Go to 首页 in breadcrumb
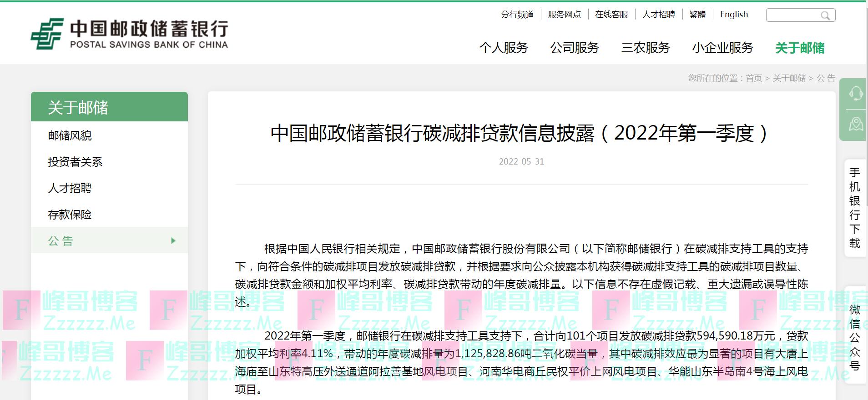Image resolution: width=868 pixels, height=400 pixels. (x=754, y=78)
